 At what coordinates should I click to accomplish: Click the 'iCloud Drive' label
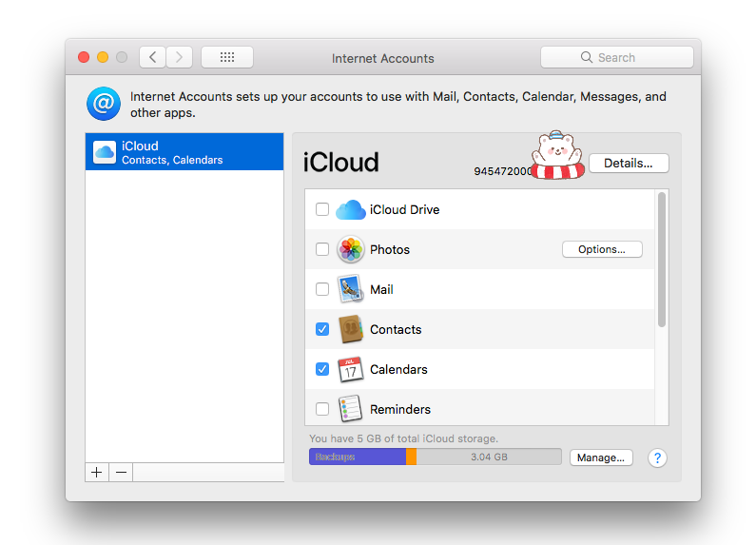coord(404,210)
